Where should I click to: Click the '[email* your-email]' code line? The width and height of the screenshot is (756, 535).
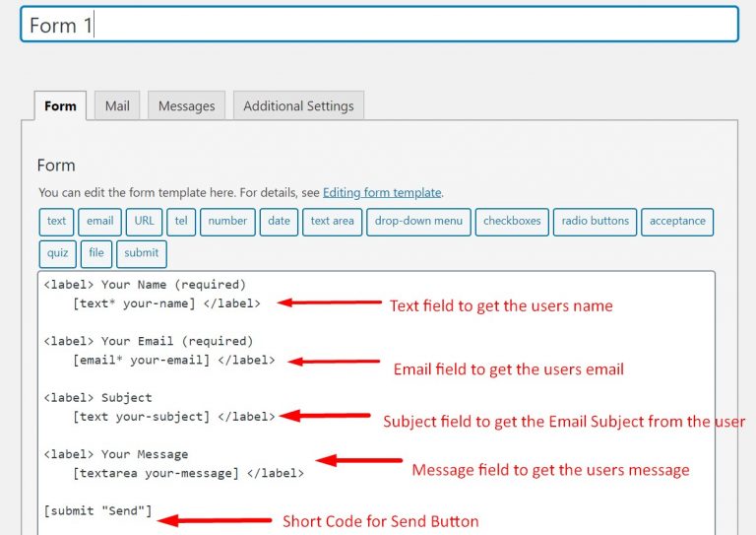click(173, 360)
